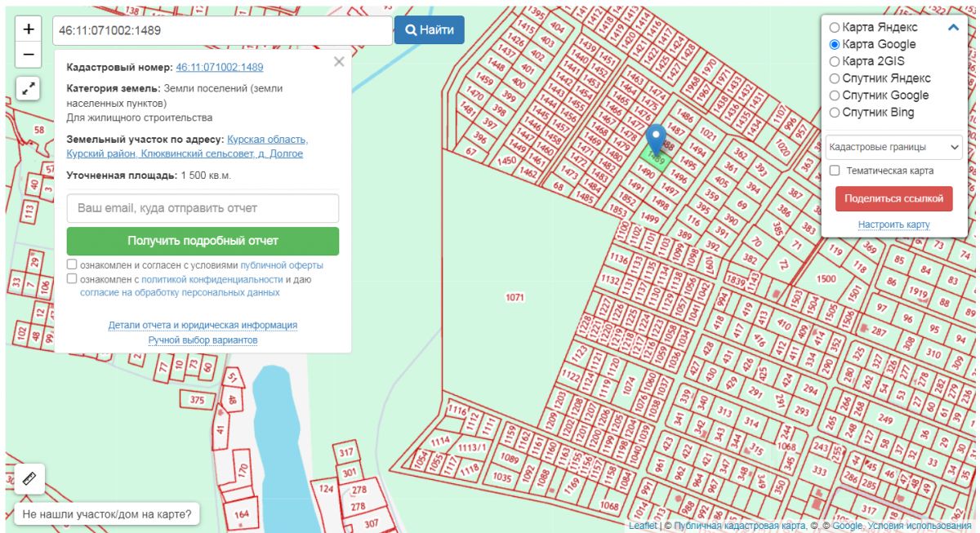
Task: Open the ruler measurement tool
Action: tap(29, 478)
